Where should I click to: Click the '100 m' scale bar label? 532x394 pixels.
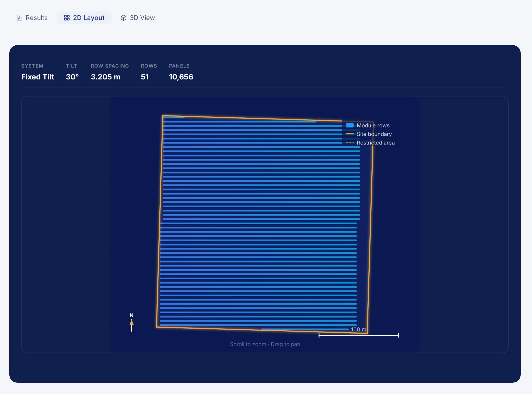coord(359,329)
